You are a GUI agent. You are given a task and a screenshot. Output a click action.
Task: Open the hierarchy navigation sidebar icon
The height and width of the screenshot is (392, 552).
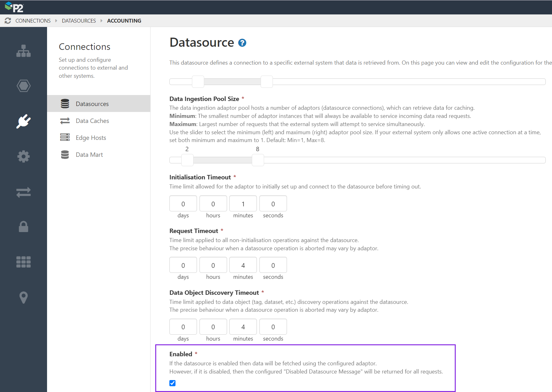click(24, 51)
